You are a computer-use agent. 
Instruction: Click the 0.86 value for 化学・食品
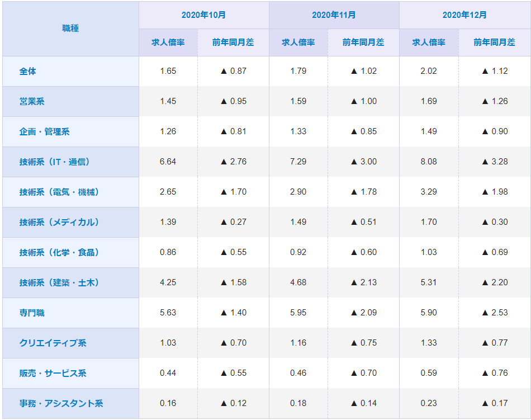[x=168, y=252]
